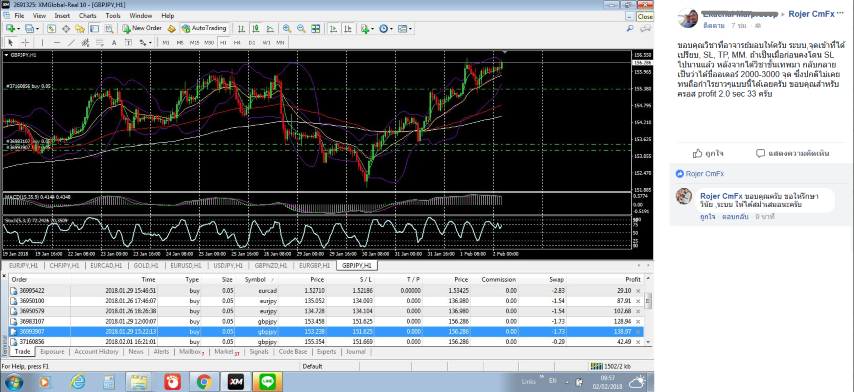Select the Crosshair tool
The width and height of the screenshot is (854, 392).
tap(25, 42)
